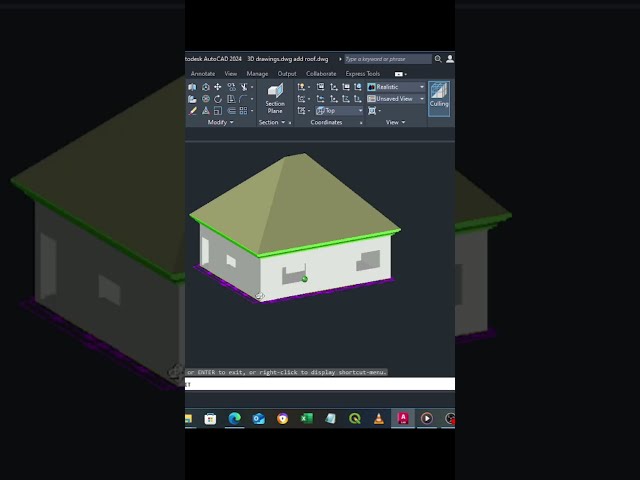Open Microsoft Store from the taskbar
640x480 pixels.
(210, 418)
